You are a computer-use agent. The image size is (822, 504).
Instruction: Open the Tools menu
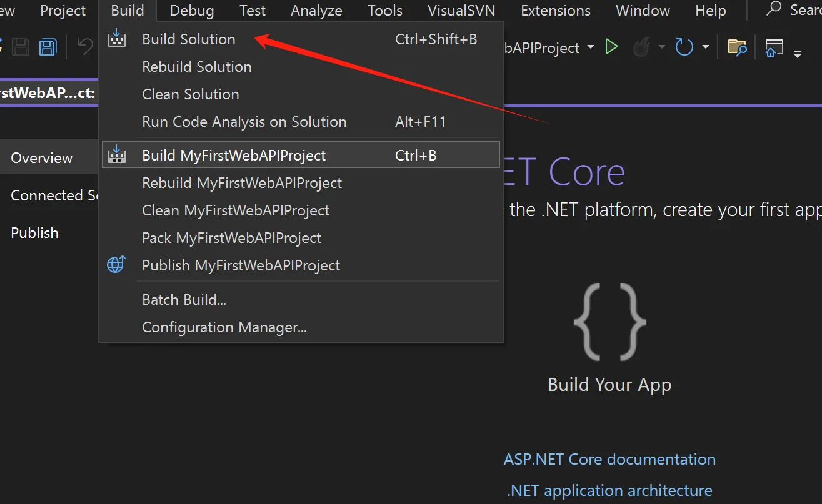(385, 11)
